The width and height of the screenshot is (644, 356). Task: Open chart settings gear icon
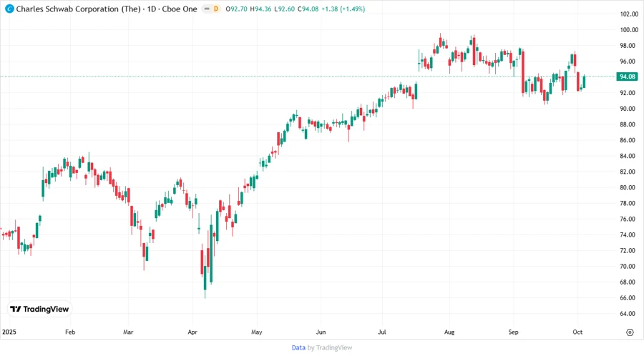[630, 332]
